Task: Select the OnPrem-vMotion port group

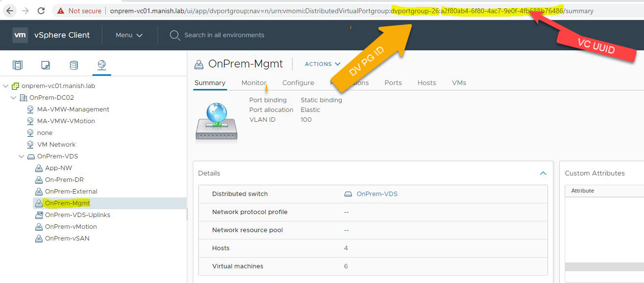Action: tap(70, 227)
